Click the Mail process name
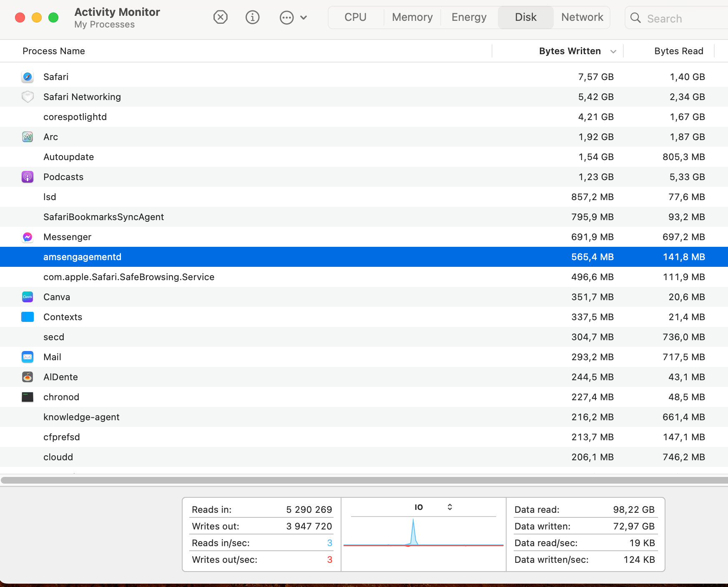This screenshot has width=728, height=587. 53,357
